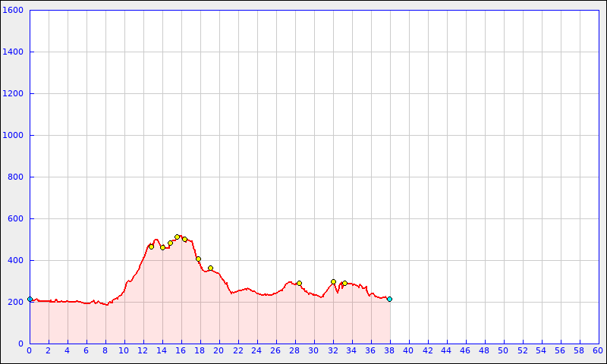Click the yellow waypoint at distance 14

pos(162,247)
